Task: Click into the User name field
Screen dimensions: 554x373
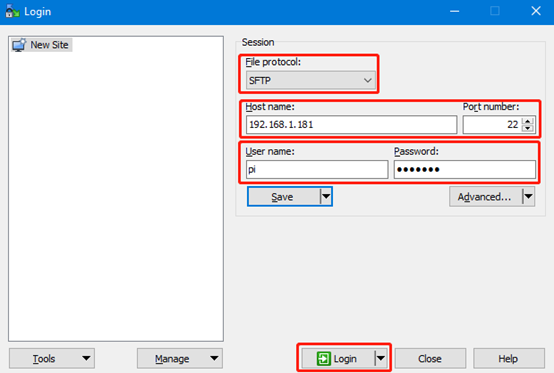Action: pos(317,170)
